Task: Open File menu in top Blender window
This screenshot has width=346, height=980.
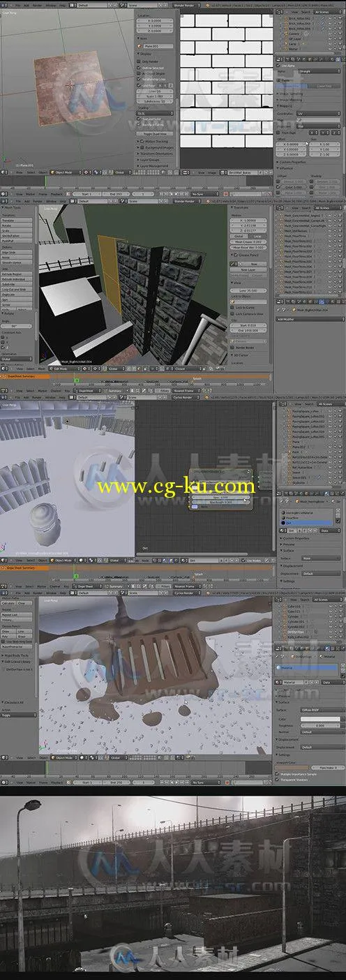Action: (17, 6)
